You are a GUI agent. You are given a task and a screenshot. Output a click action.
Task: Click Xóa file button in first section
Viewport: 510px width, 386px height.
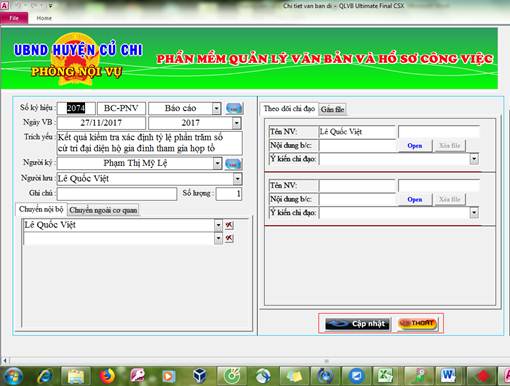coord(450,146)
